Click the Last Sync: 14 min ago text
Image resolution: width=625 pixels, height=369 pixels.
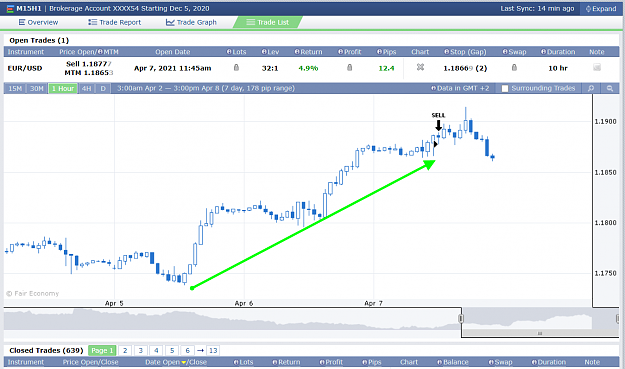click(x=537, y=9)
